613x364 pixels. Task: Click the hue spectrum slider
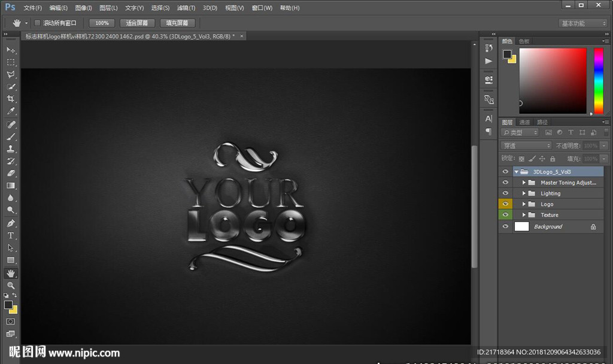(x=599, y=81)
